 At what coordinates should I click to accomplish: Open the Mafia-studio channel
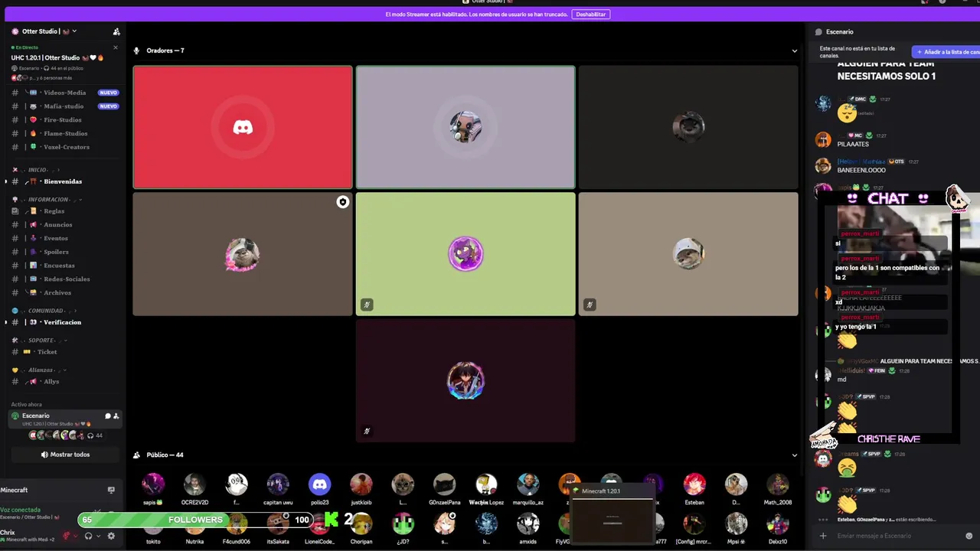click(x=64, y=106)
